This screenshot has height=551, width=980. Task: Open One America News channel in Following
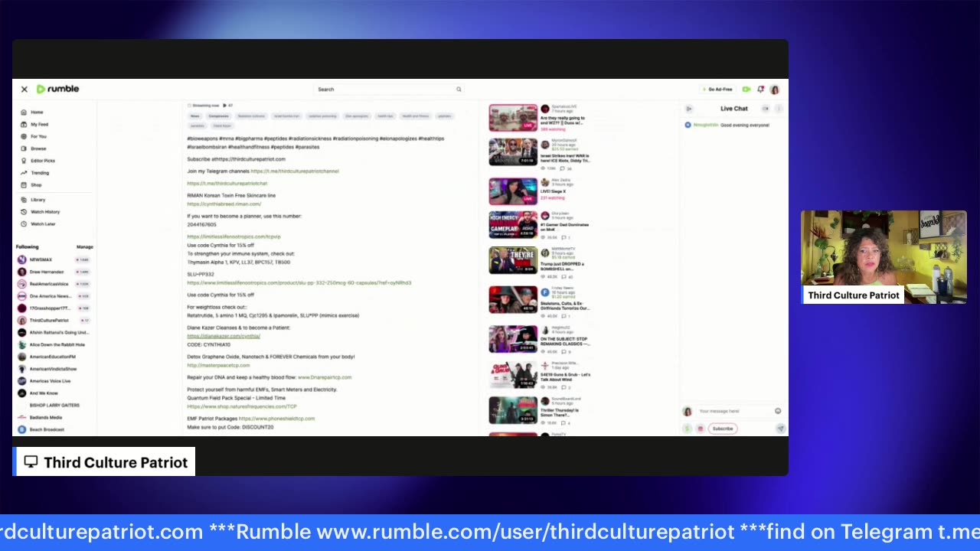(x=54, y=296)
